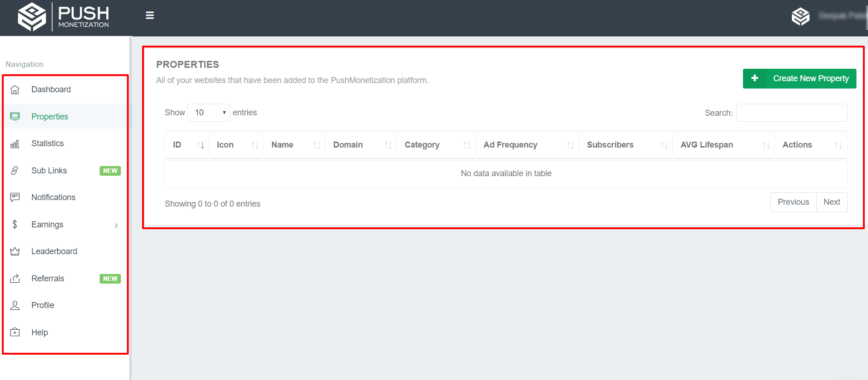Expand the Earnings submenu chevron
The width and height of the screenshot is (868, 380).
click(x=116, y=225)
